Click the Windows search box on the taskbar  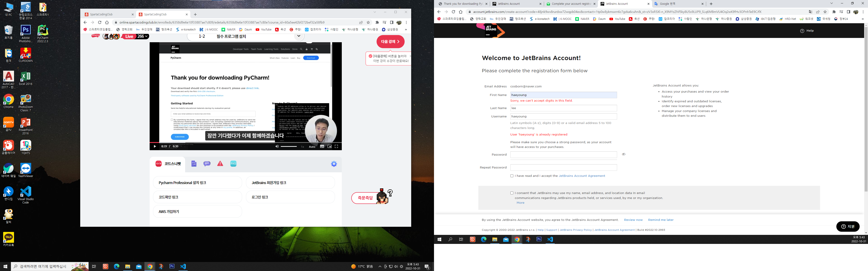pos(50,266)
